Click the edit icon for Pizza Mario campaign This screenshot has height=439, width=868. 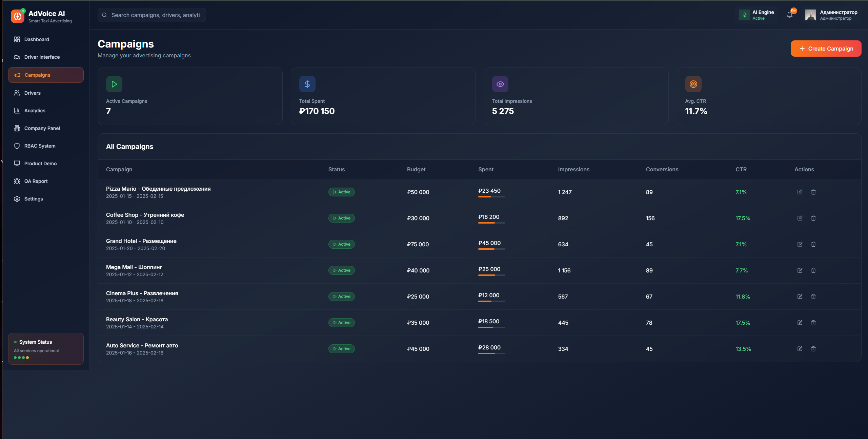(x=800, y=192)
